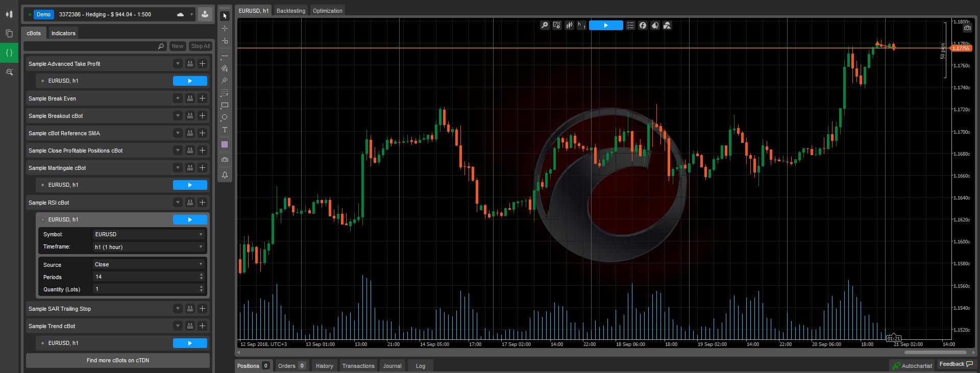Take a chart snapshot with camera icon

[x=225, y=160]
